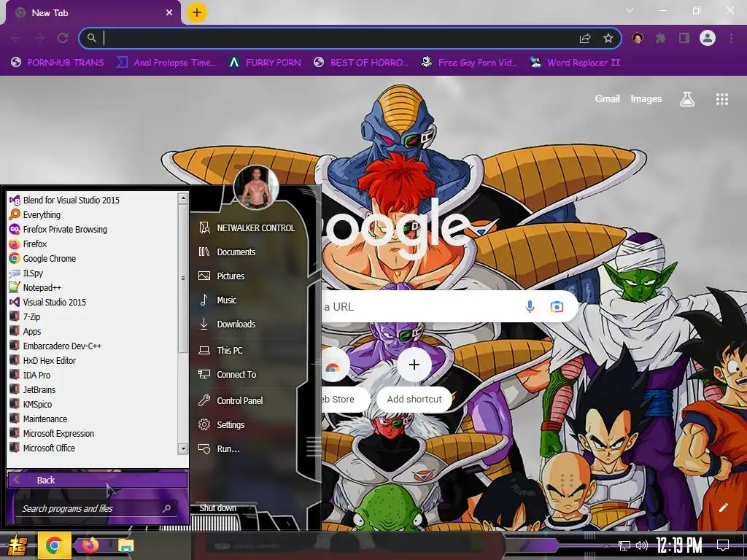This screenshot has height=560, width=747.
Task: Open Chrome three-dot menu
Action: [x=731, y=38]
